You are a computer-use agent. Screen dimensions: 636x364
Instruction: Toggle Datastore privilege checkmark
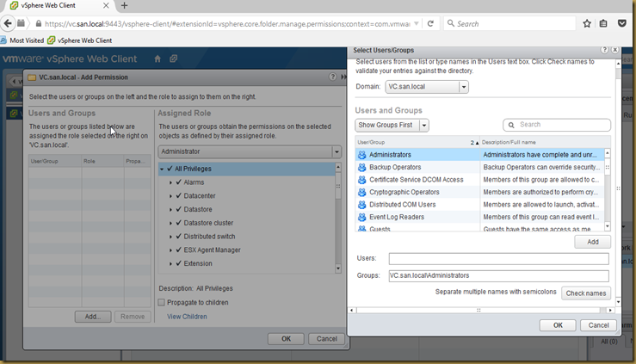pyautogui.click(x=178, y=209)
